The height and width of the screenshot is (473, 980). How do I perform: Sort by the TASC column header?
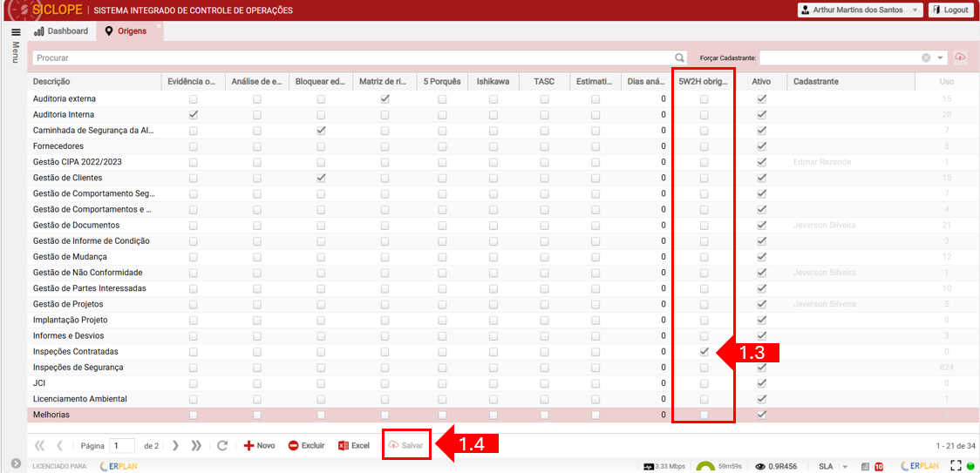pos(544,81)
